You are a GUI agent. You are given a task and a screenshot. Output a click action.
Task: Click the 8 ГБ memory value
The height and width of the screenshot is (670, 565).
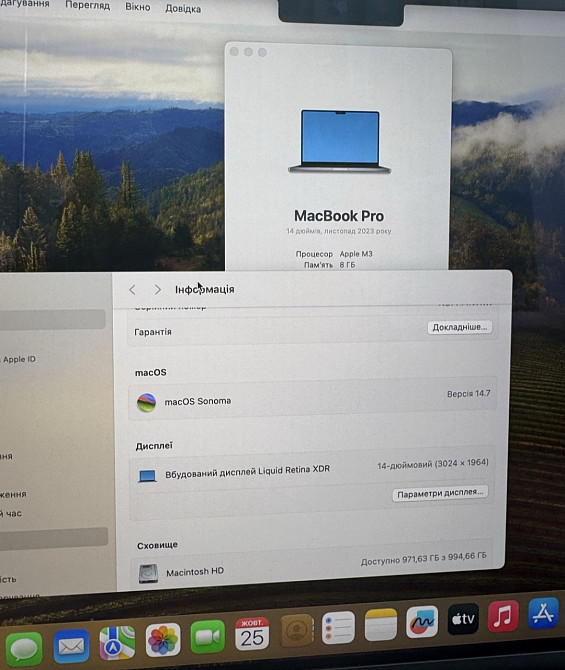[347, 265]
